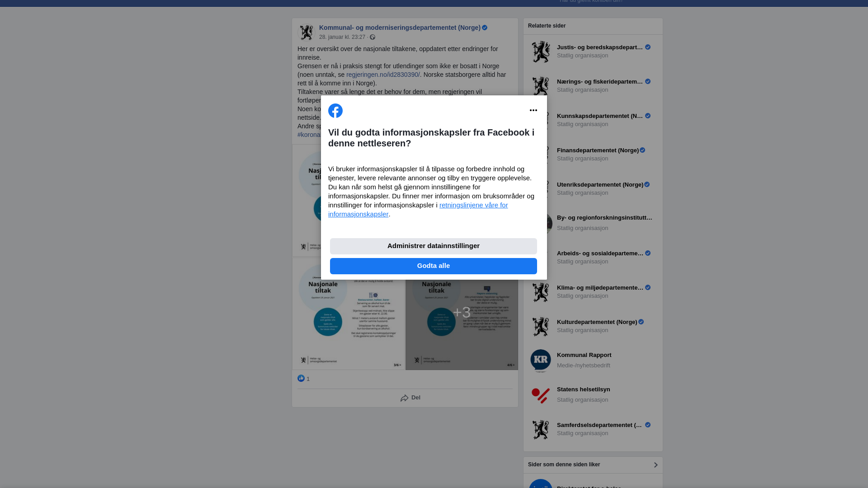Image resolution: width=868 pixels, height=488 pixels.
Task: Click the Relaterte sider heading
Action: [547, 26]
